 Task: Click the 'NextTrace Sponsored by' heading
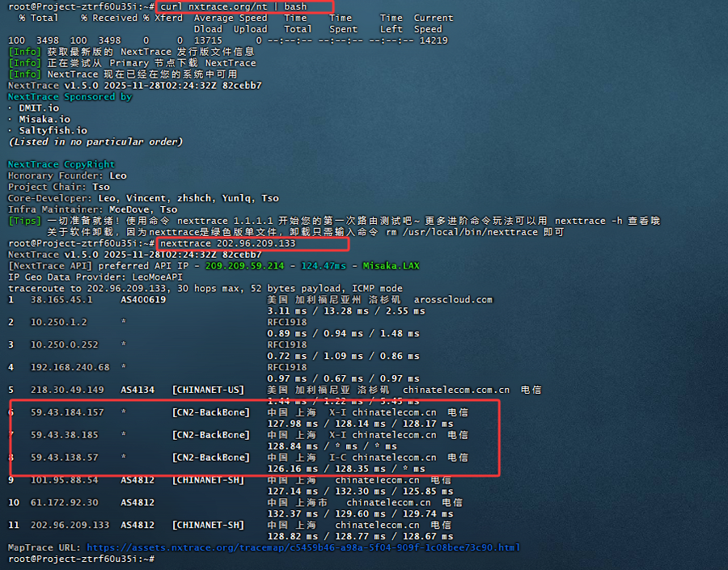pyautogui.click(x=70, y=96)
